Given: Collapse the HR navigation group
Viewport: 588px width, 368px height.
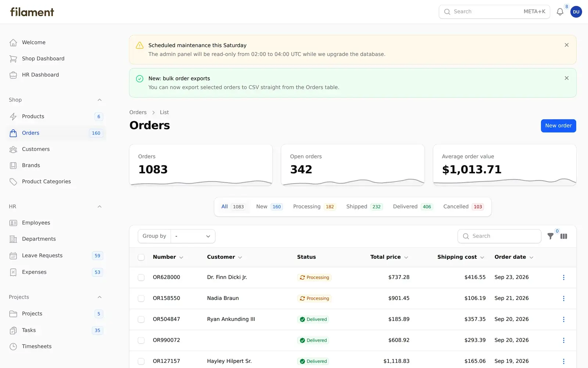Looking at the screenshot, I should tap(99, 207).
